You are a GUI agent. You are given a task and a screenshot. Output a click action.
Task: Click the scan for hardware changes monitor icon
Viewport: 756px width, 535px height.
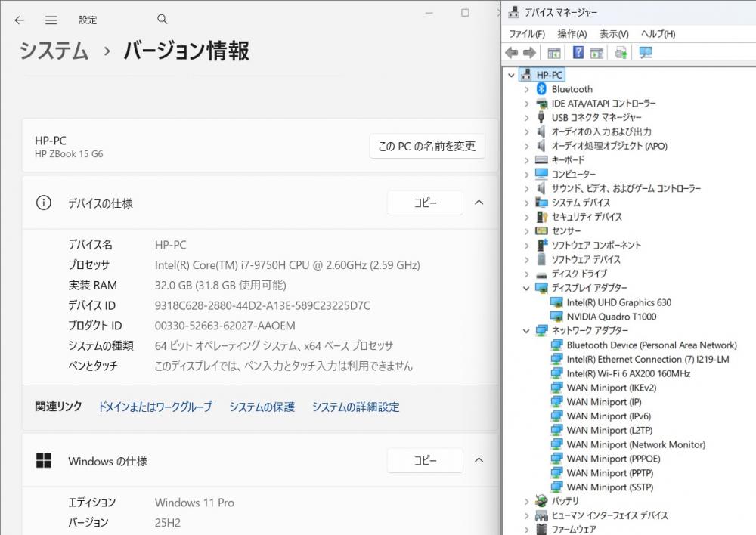646,52
